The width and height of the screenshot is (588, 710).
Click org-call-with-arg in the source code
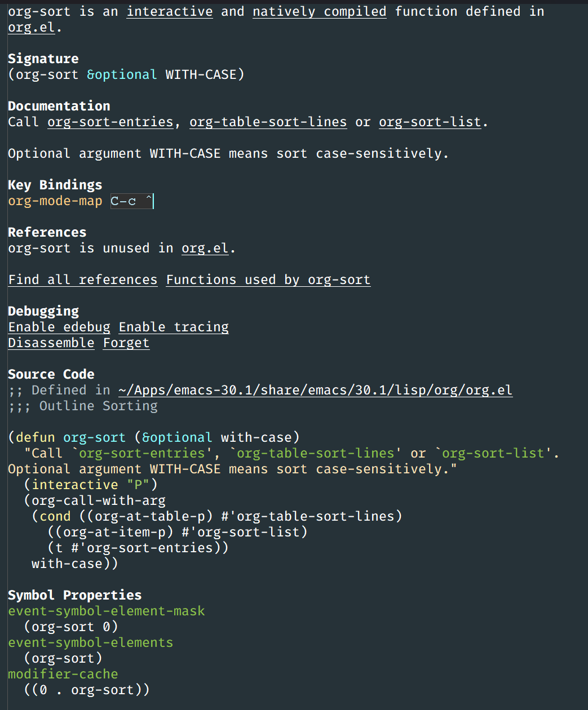point(99,500)
